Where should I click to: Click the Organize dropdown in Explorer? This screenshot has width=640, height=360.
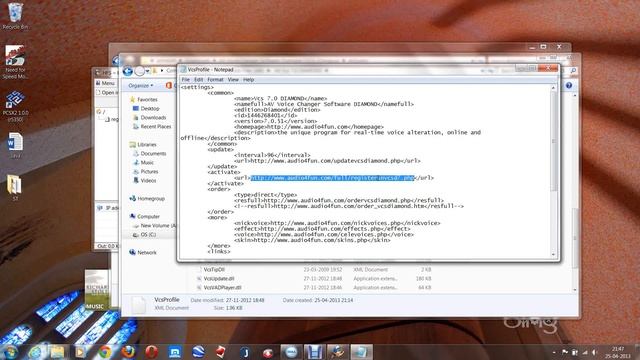coord(140,86)
